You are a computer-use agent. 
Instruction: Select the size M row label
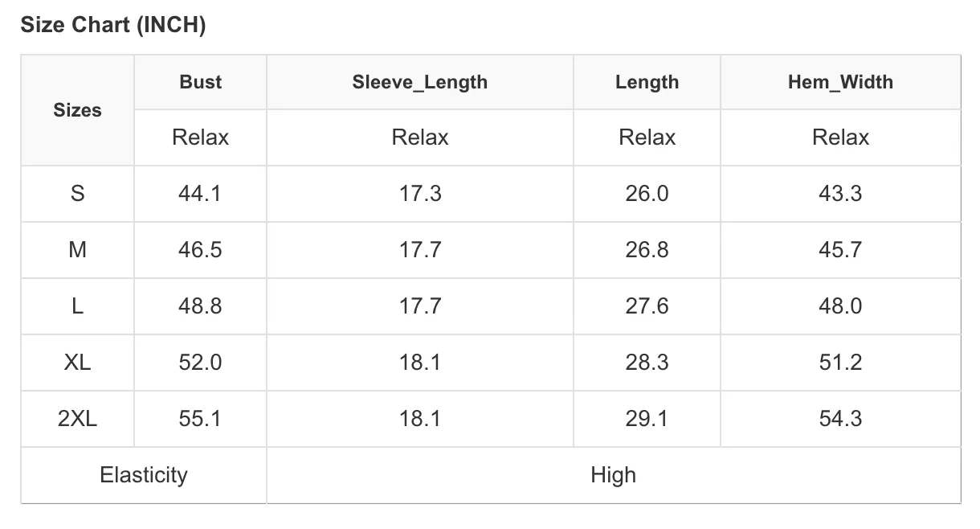[x=77, y=250]
